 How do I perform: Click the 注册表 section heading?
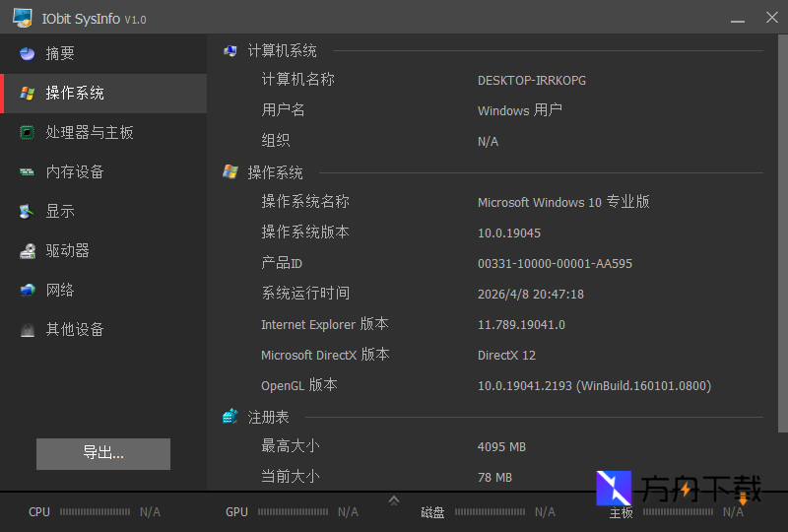pyautogui.click(x=268, y=418)
